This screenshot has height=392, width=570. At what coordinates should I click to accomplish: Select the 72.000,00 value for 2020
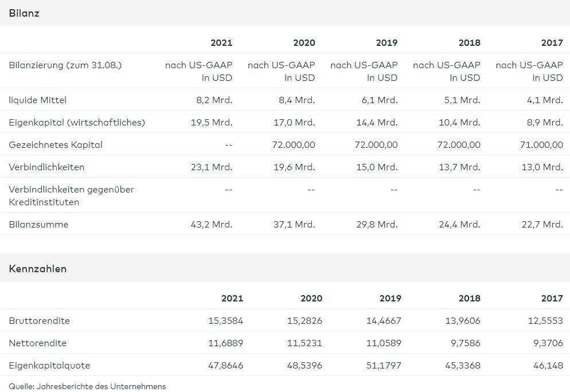click(x=294, y=144)
